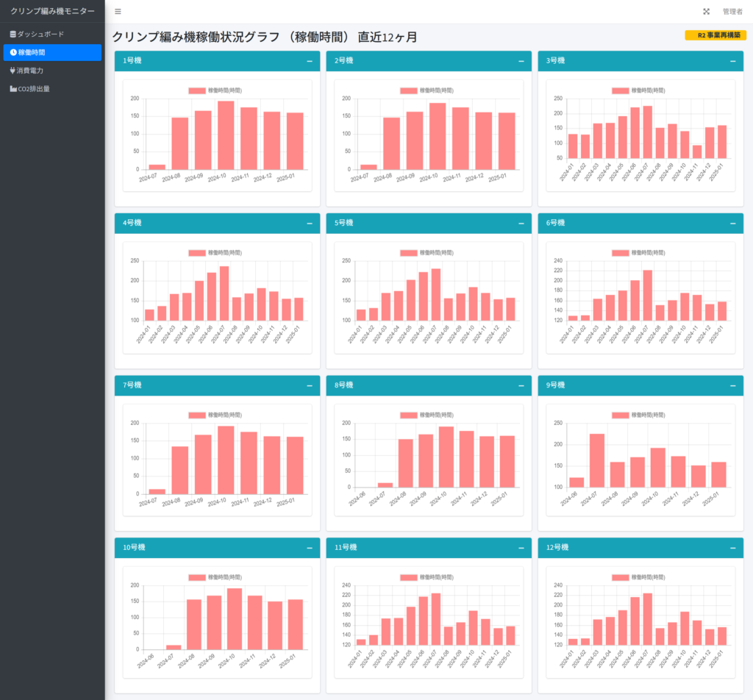Click the legend color swatch in 4号機 chart
753x700 pixels.
[197, 253]
